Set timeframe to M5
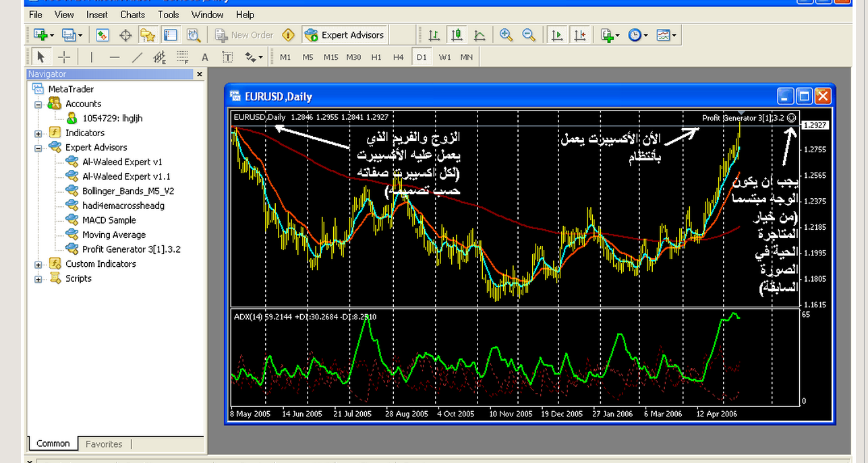The width and height of the screenshot is (868, 463). coord(308,57)
